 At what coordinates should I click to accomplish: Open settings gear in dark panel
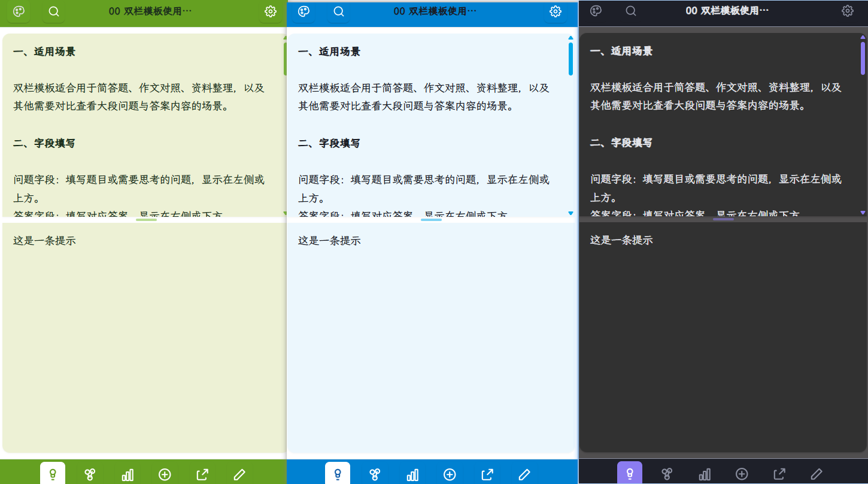(x=848, y=11)
